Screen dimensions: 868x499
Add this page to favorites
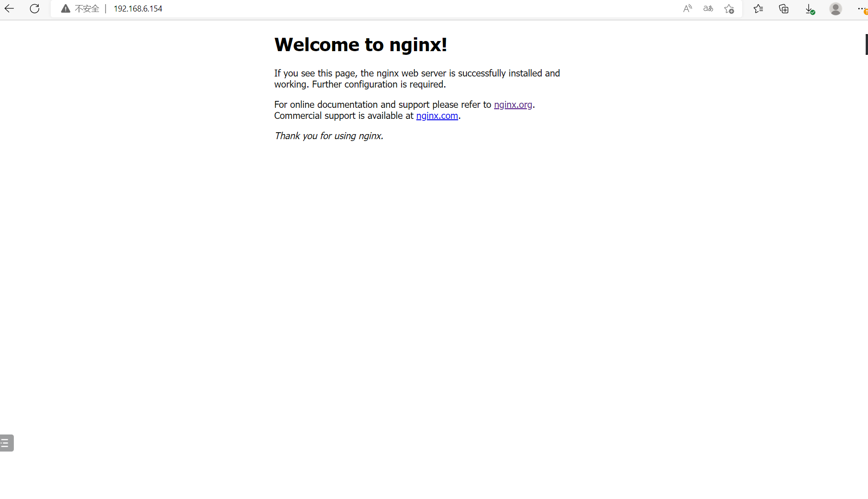[729, 9]
